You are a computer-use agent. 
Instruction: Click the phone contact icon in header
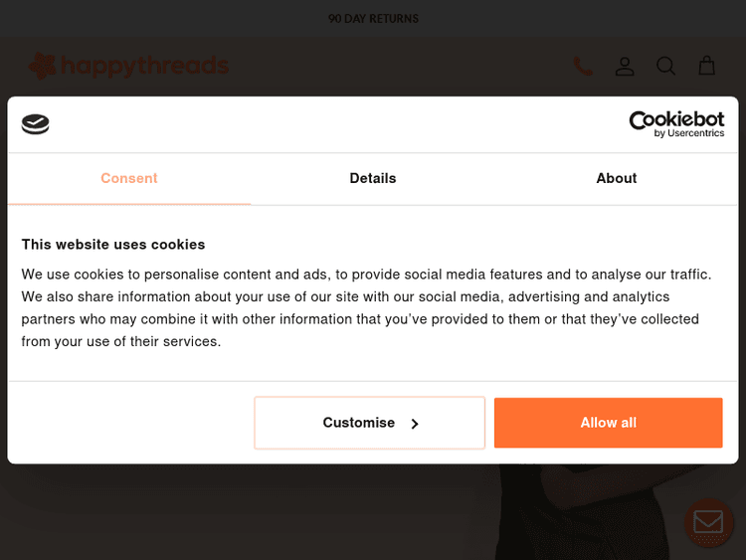pos(583,67)
